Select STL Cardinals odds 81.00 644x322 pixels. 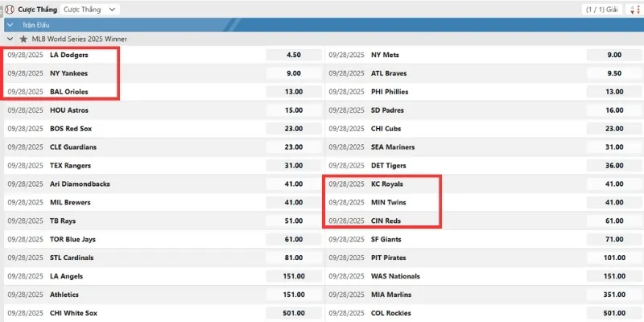coord(294,258)
